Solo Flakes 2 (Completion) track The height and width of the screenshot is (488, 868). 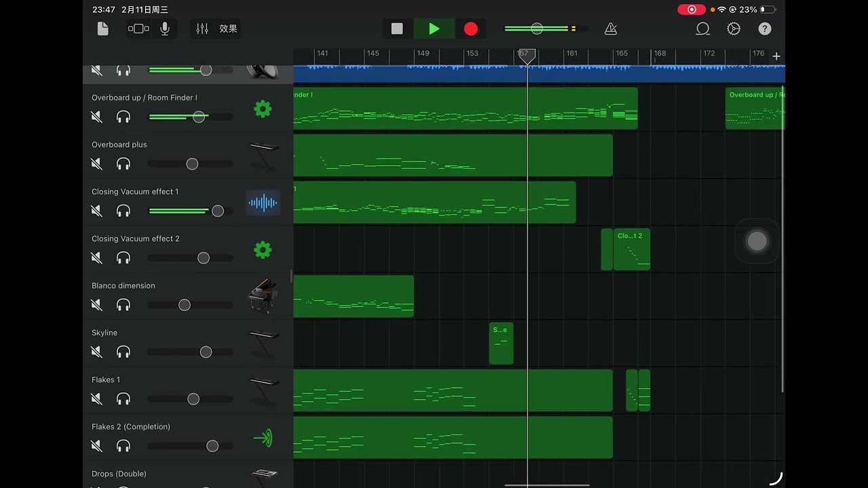(123, 446)
